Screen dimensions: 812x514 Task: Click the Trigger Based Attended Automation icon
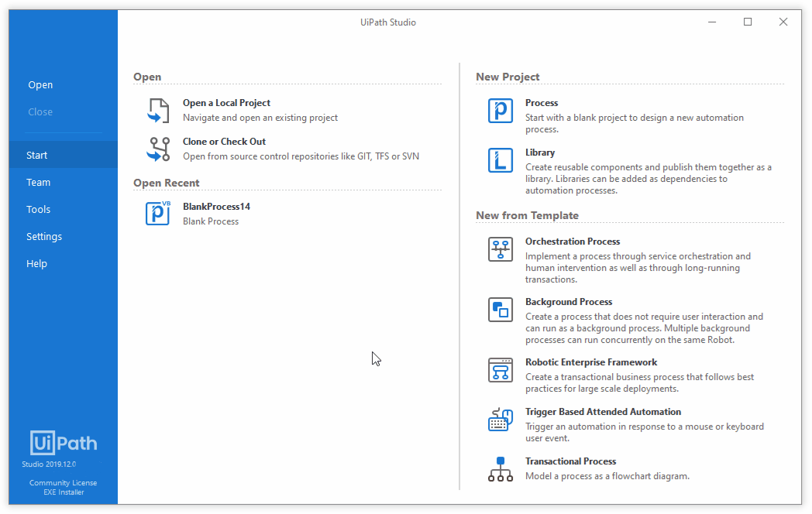pyautogui.click(x=501, y=420)
